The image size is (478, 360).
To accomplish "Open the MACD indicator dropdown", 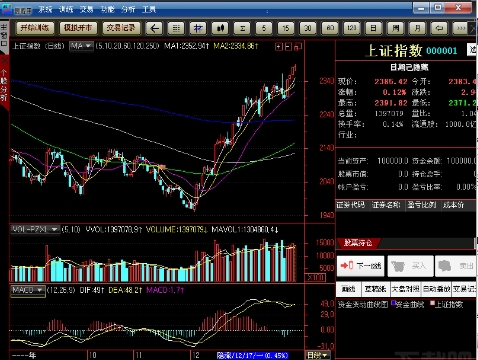I will point(28,290).
